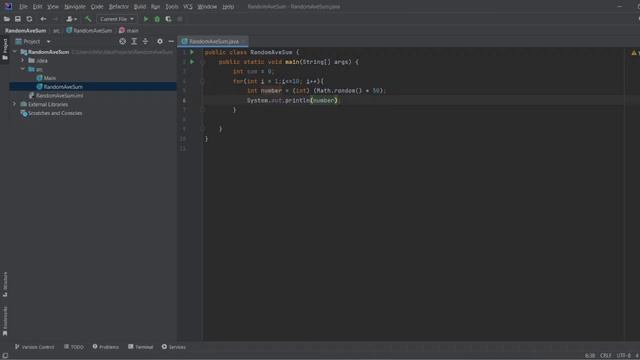Open the Window menu
Image resolution: width=640 pixels, height=360 pixels.
(207, 7)
